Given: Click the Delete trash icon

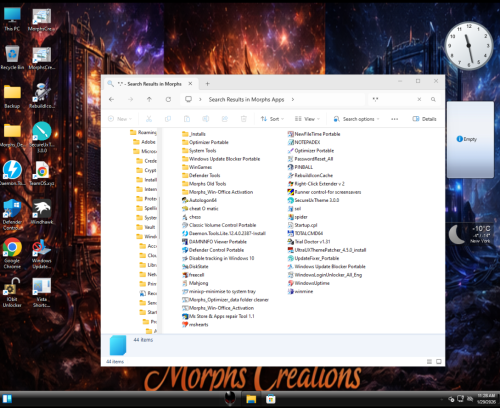Looking at the screenshot, I should point(244,119).
